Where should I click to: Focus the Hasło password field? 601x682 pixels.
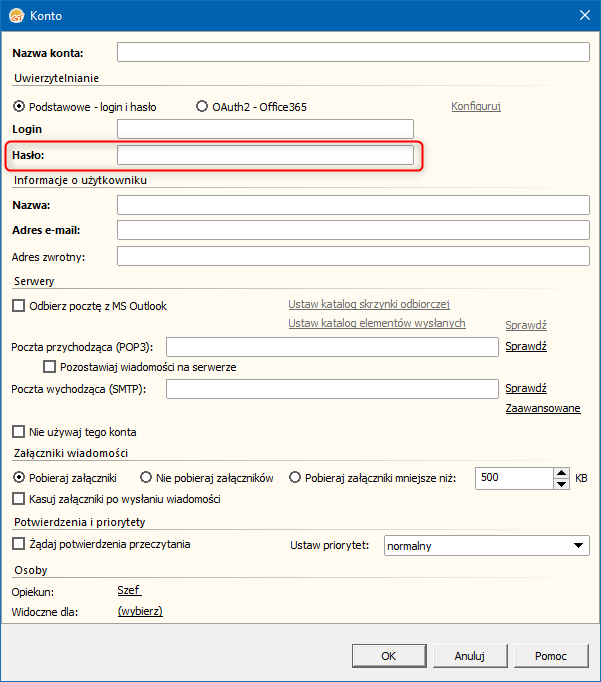tap(265, 155)
